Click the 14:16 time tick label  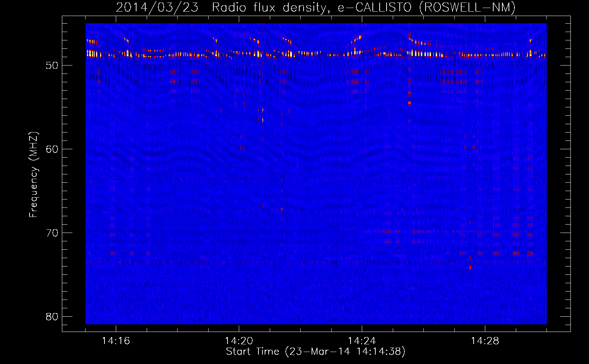(x=116, y=341)
